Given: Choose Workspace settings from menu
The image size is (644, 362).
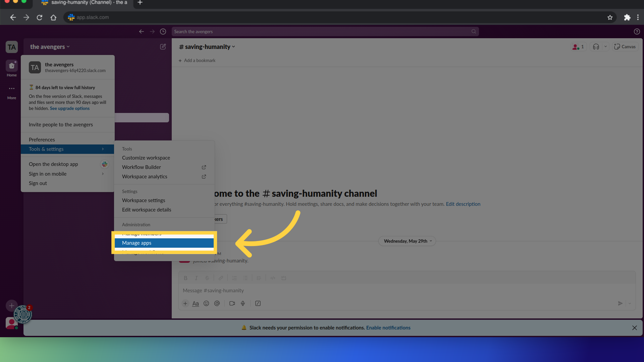Looking at the screenshot, I should pos(144,200).
